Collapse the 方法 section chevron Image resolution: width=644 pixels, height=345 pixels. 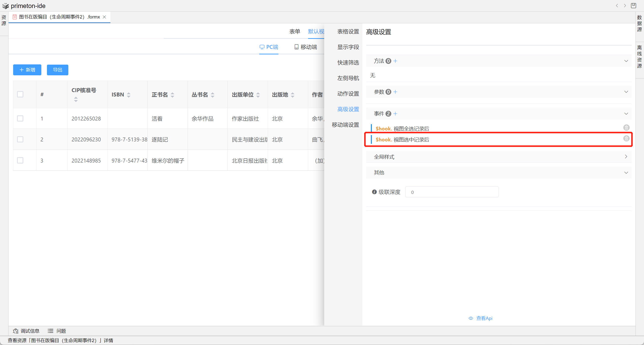pos(626,61)
